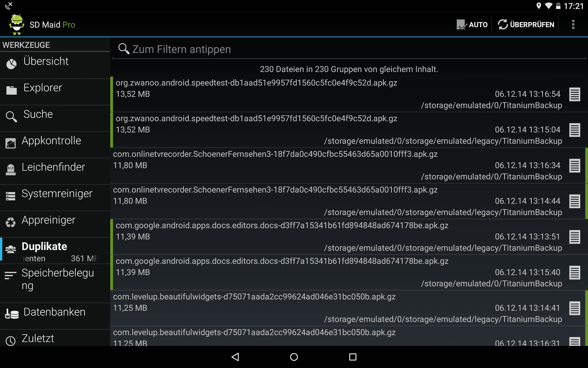Tap file icon for SchoenerFernsehen3 13:14:44 entry
588x368 pixels.
tap(575, 201)
